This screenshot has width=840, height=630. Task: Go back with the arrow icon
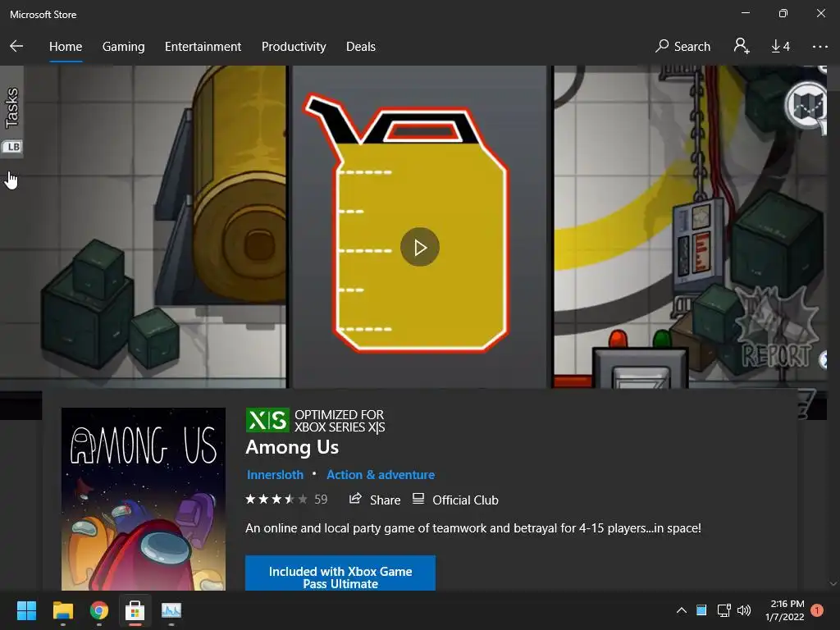pyautogui.click(x=16, y=46)
